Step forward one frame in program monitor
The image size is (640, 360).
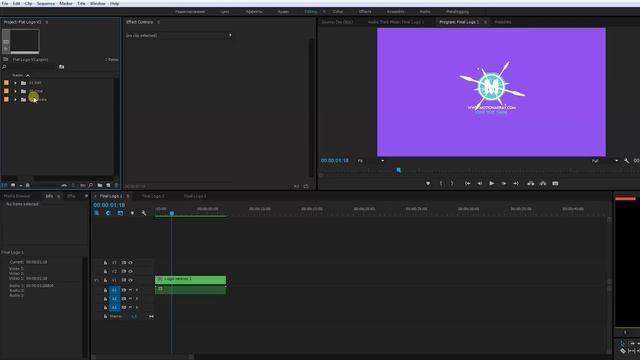tap(504, 184)
